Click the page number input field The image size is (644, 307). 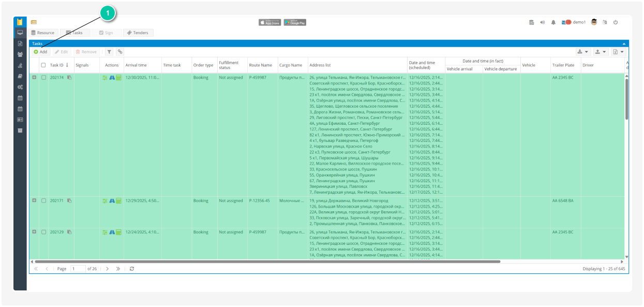pos(78,269)
